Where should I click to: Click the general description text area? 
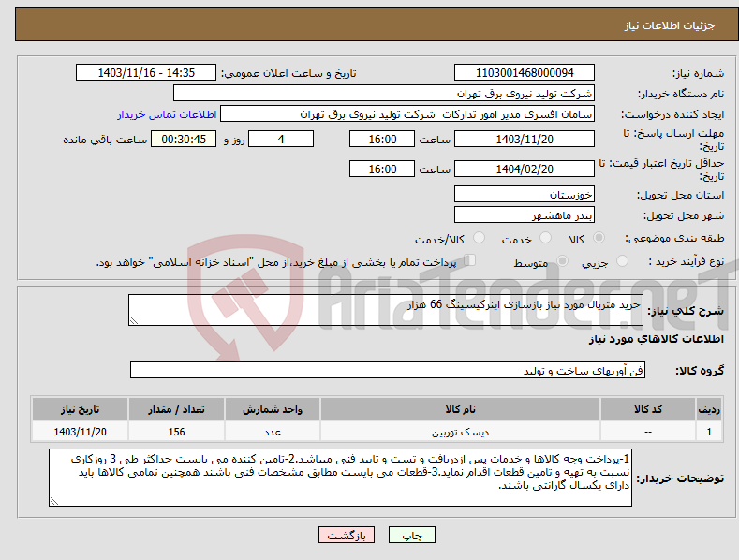[x=386, y=310]
